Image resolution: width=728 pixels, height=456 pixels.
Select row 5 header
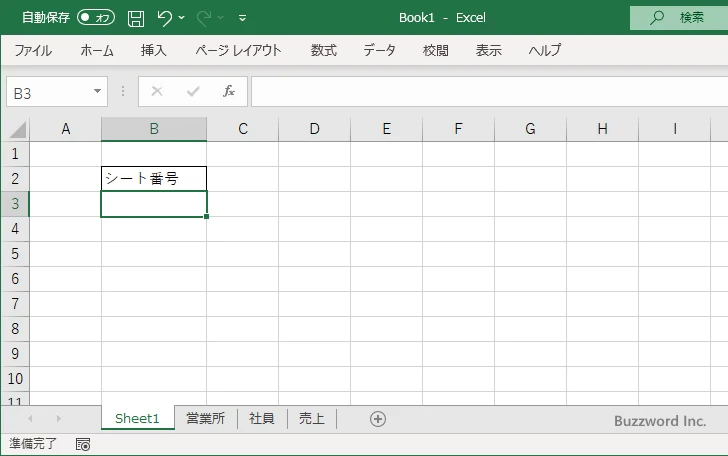coord(15,254)
